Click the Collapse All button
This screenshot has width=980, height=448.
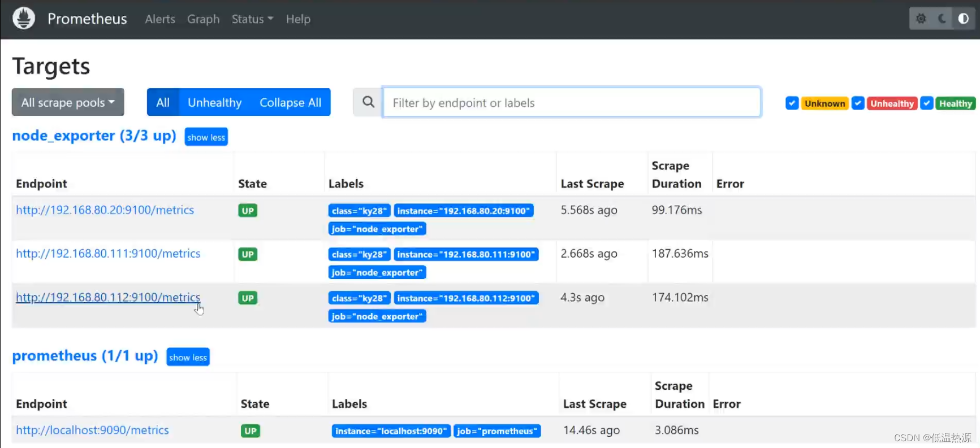[290, 102]
